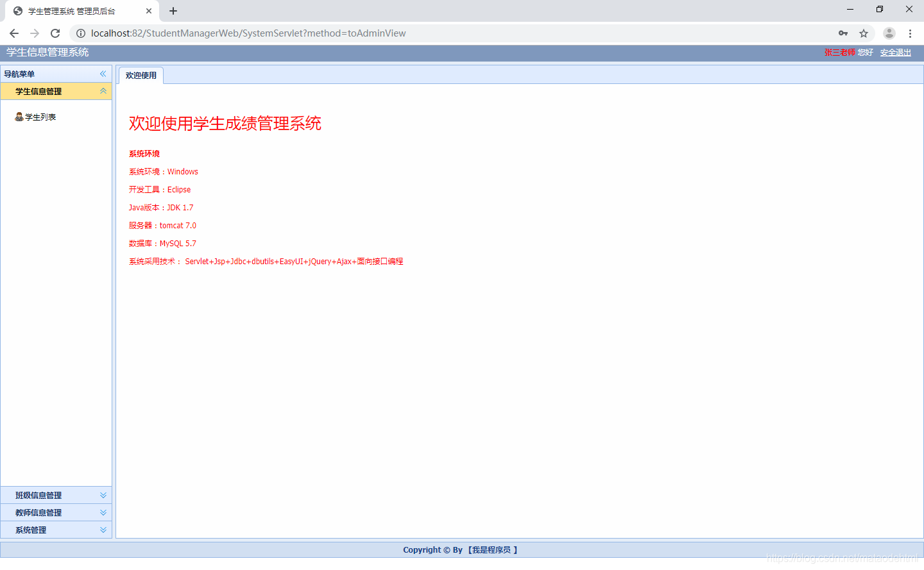Click the 欢迎使用学生成绩管理系统 heading
The height and width of the screenshot is (570, 924).
(225, 123)
